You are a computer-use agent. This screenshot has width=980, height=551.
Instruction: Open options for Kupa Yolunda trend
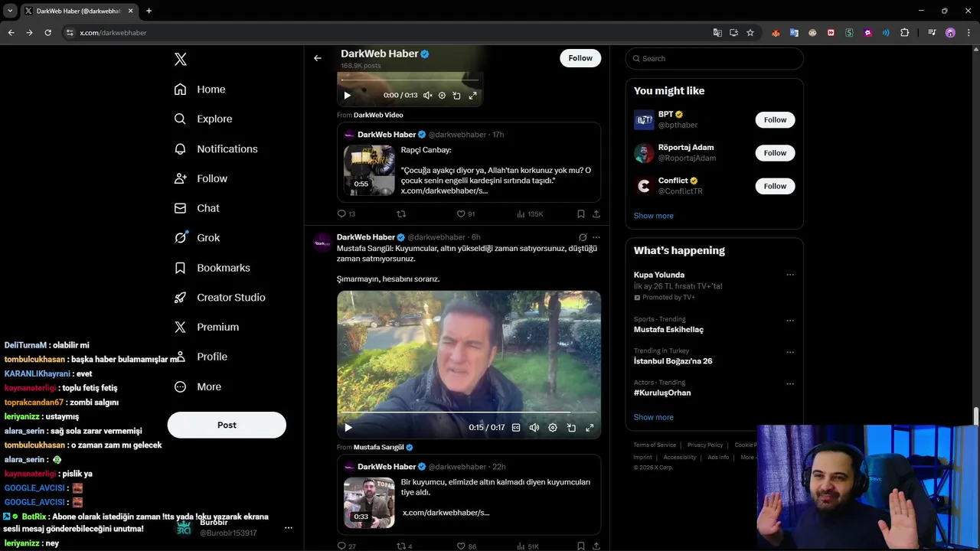coord(790,275)
